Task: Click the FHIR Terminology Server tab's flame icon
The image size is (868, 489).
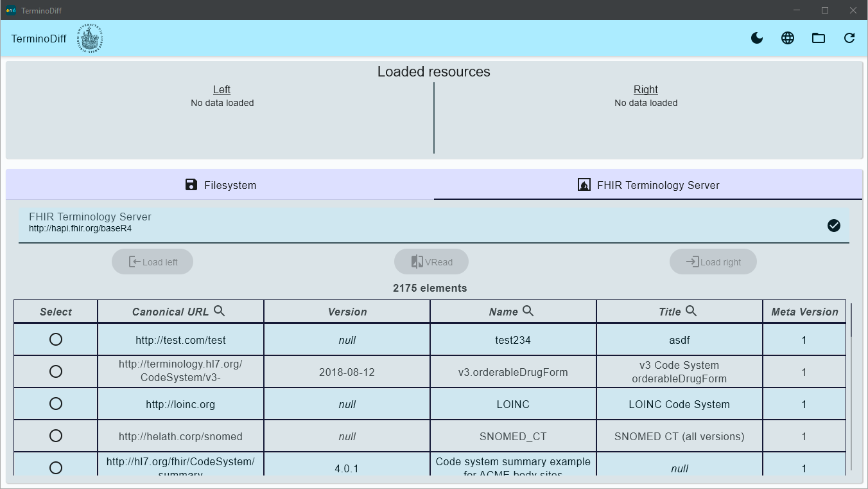Action: (x=584, y=185)
